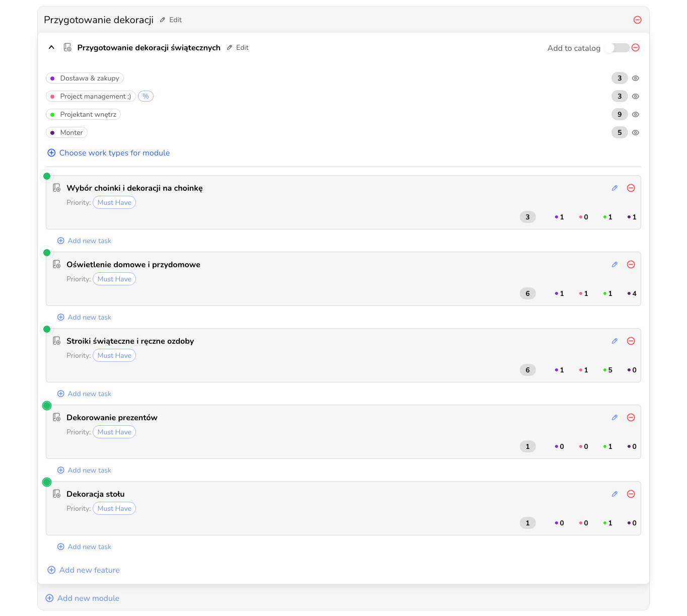Viewport: 687px width, 616px height.
Task: Toggle visibility of Projektant wnętrz work type
Action: tap(636, 115)
